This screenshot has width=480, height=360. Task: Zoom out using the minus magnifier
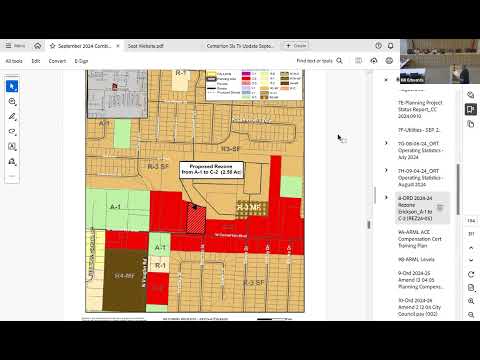tap(471, 314)
